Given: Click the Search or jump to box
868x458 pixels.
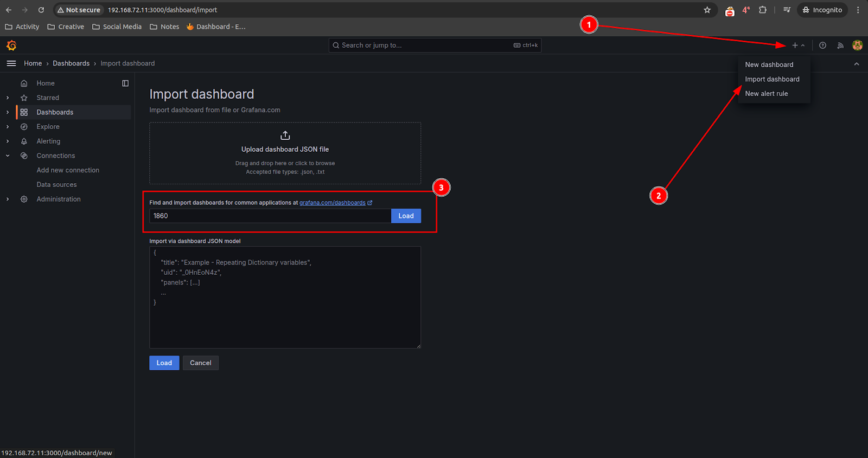Looking at the screenshot, I should pos(435,46).
